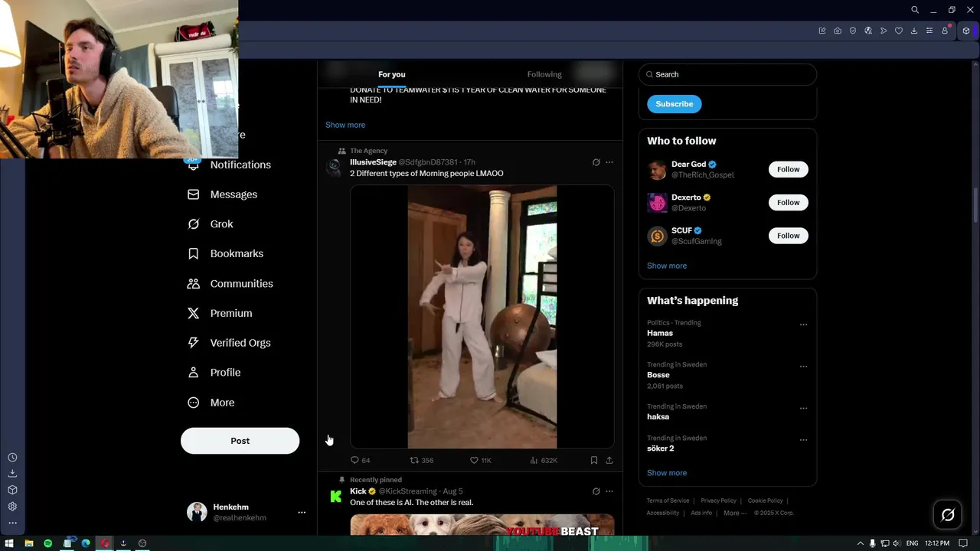Open the Notifications page from sidebar
Viewport: 980px width, 551px height.
(229, 165)
